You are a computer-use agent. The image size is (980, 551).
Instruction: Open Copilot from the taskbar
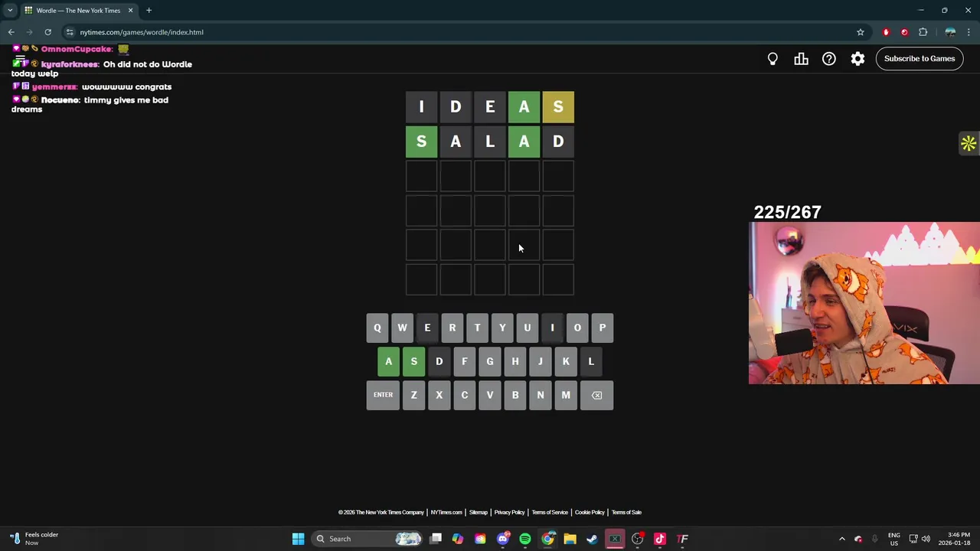click(458, 539)
